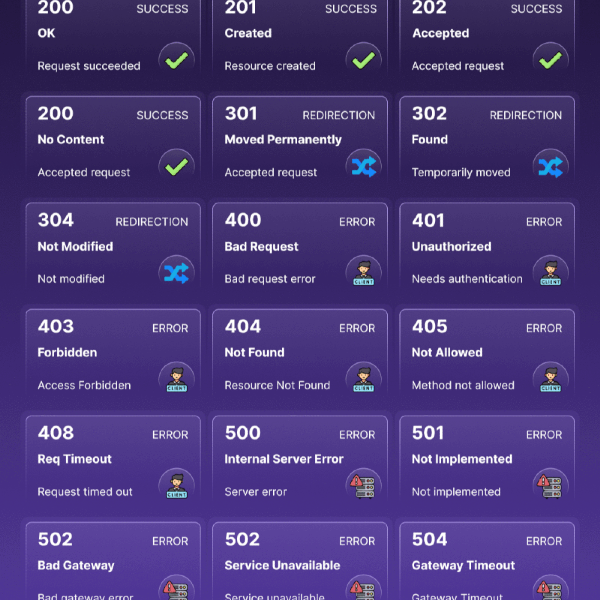Click the client icon on 401 Unauthorized card
The height and width of the screenshot is (600, 600).
pyautogui.click(x=550, y=273)
